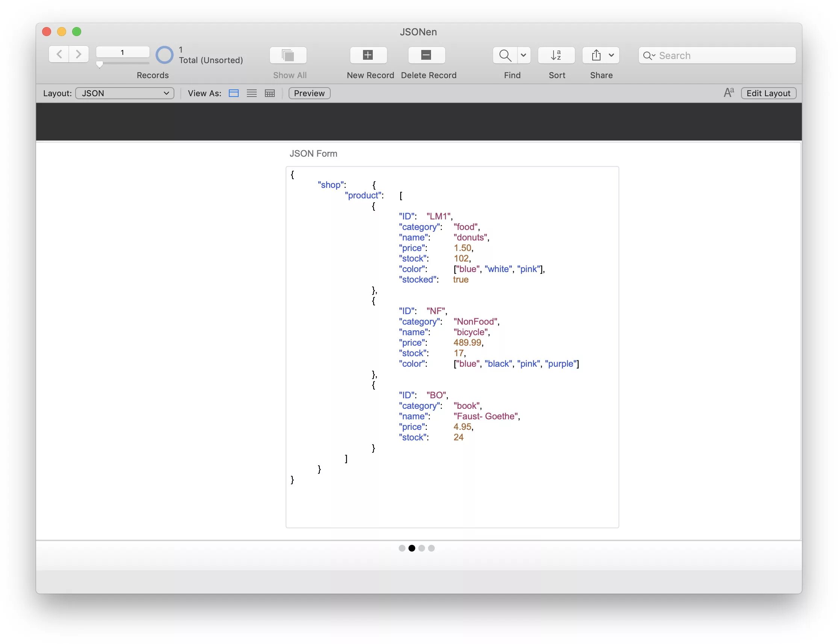This screenshot has height=644, width=838.
Task: Click the Edit Layout button
Action: pyautogui.click(x=769, y=93)
